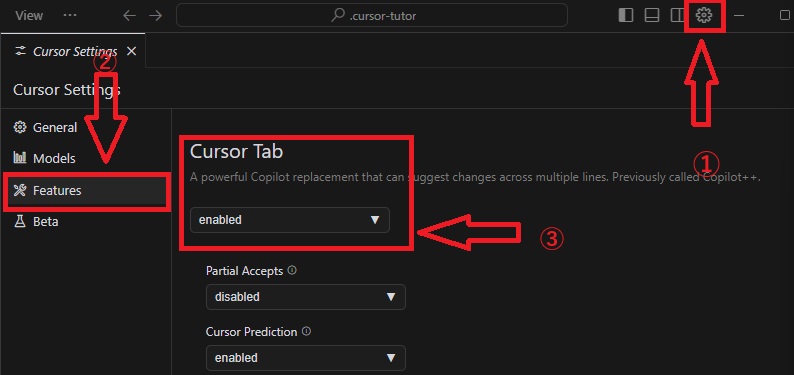The height and width of the screenshot is (375, 794).
Task: Click info icon next to Partial Accepts
Action: [x=292, y=270]
